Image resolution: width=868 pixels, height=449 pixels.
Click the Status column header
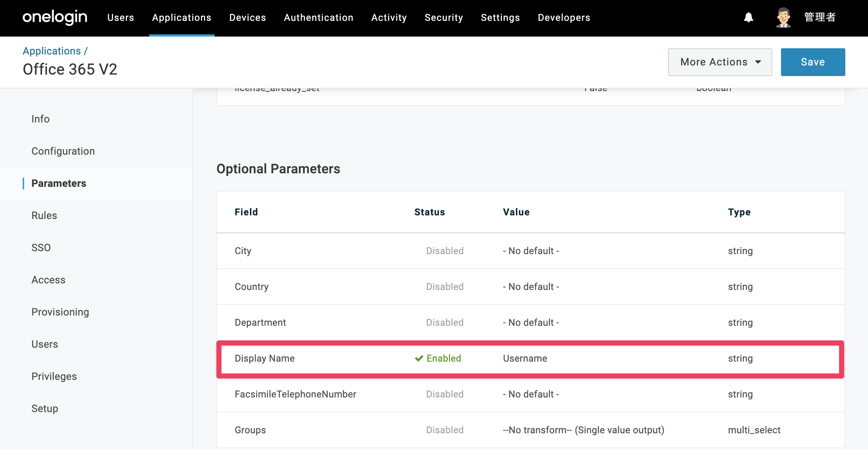tap(430, 212)
